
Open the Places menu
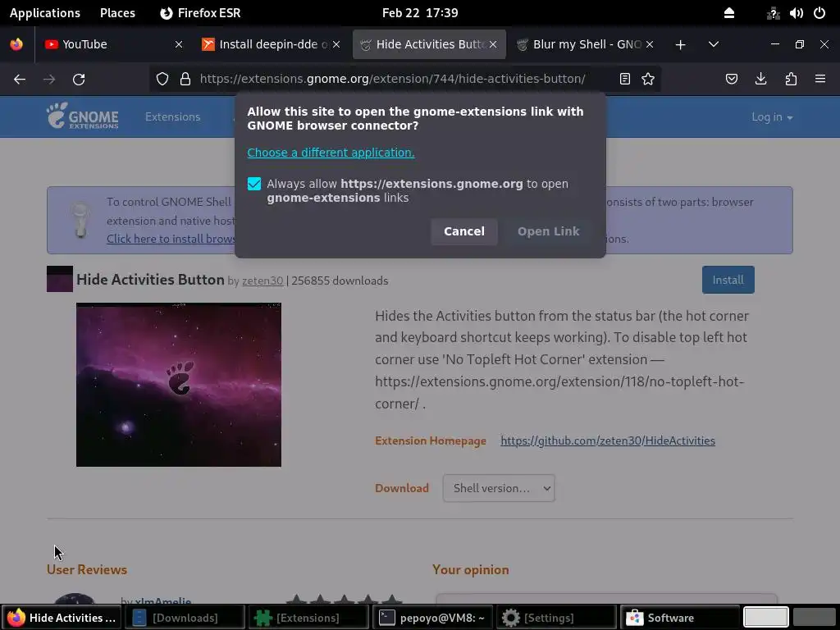(x=117, y=13)
